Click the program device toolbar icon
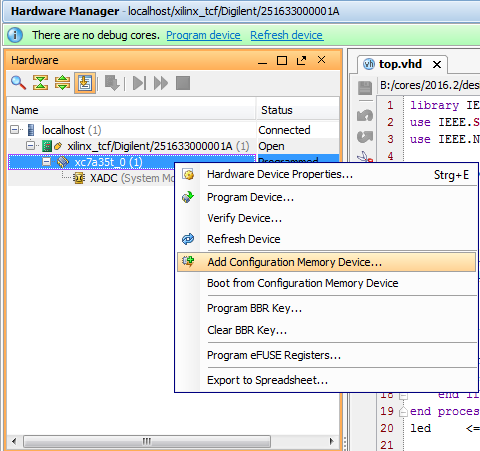This screenshot has width=480, height=451. pos(112,83)
